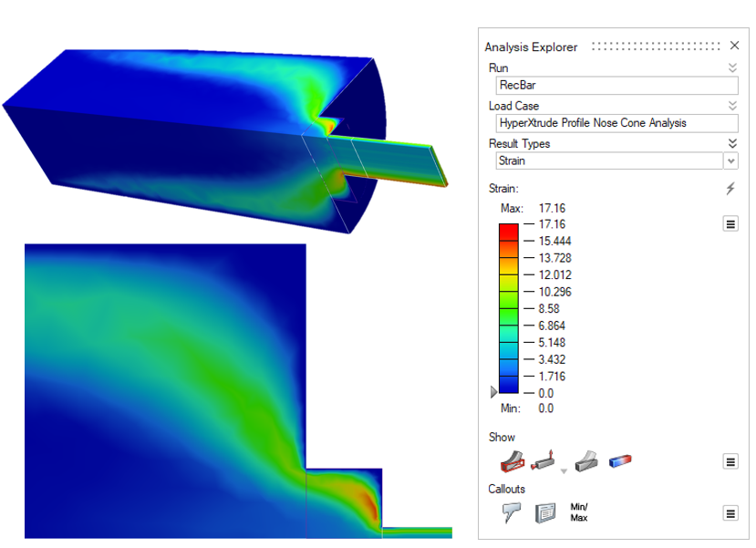Click the 6.864 legend value
The image size is (756, 548).
click(x=552, y=326)
